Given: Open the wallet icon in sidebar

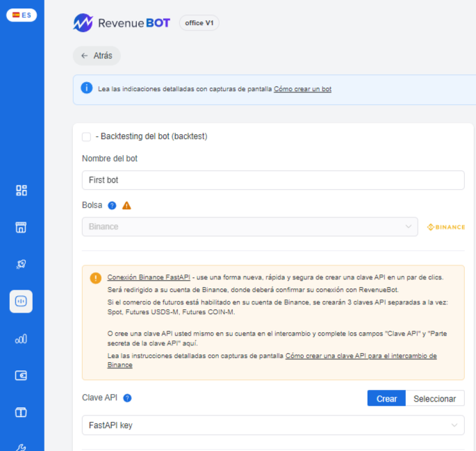Looking at the screenshot, I should coord(22,375).
